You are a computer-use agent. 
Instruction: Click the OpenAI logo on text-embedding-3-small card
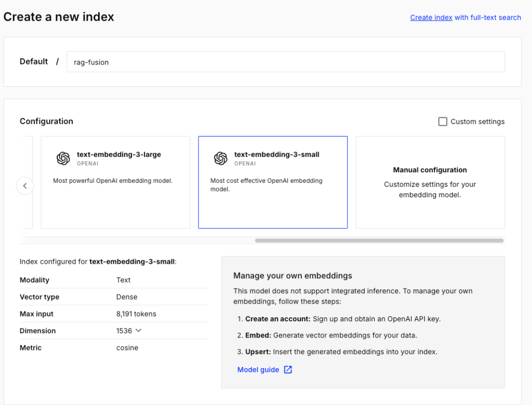220,158
